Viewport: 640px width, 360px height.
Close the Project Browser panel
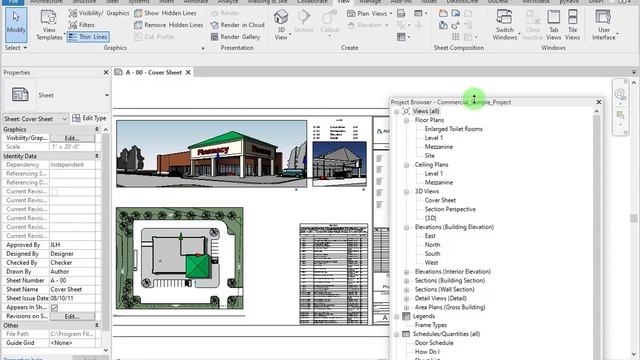click(x=599, y=102)
